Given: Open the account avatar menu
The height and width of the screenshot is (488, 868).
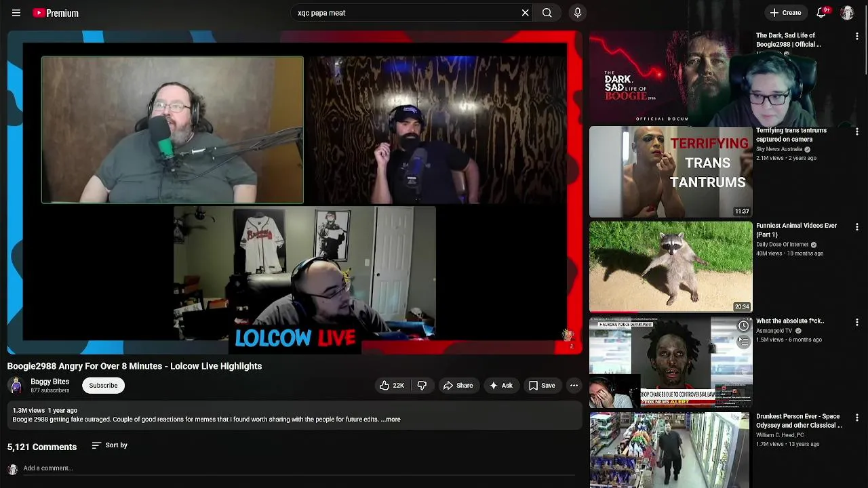Looking at the screenshot, I should 847,13.
